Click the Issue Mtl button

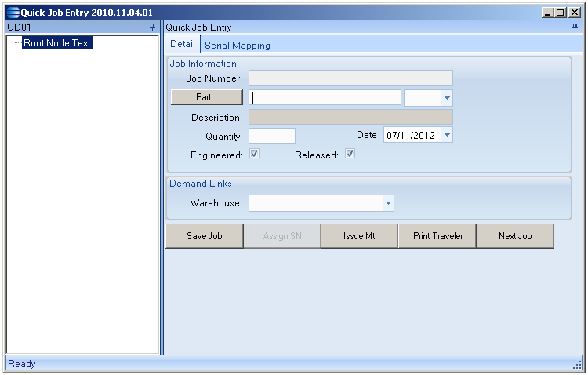coord(360,236)
